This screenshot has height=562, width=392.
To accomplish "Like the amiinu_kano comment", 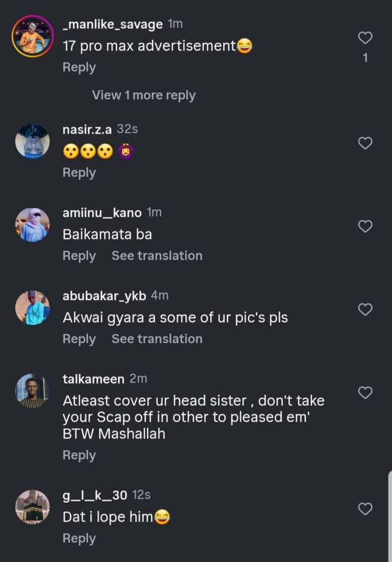I will click(365, 226).
